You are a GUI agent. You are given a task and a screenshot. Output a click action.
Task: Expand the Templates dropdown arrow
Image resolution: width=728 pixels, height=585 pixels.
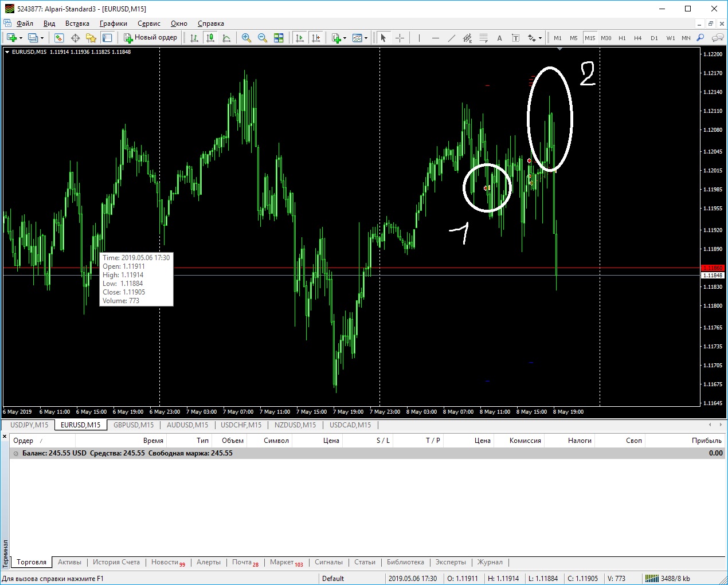coord(366,38)
